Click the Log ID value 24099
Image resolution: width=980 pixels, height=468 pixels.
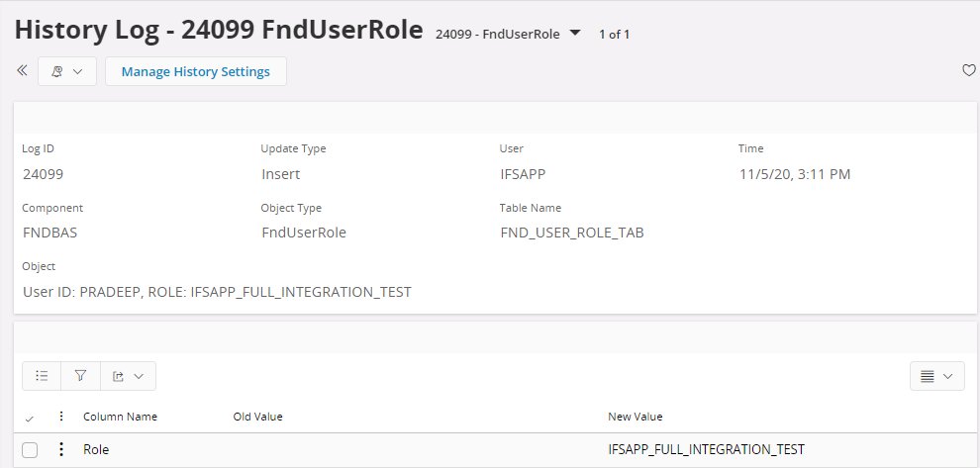(x=43, y=174)
